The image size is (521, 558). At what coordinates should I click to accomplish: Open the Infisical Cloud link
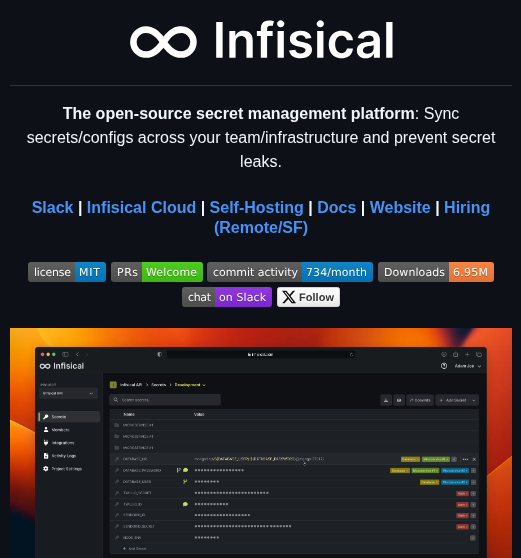tap(141, 207)
